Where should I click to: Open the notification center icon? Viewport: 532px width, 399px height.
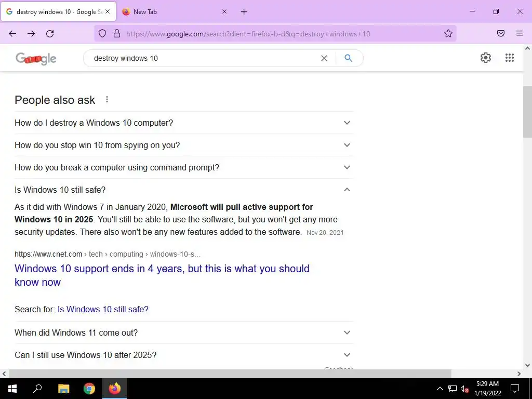coord(515,389)
